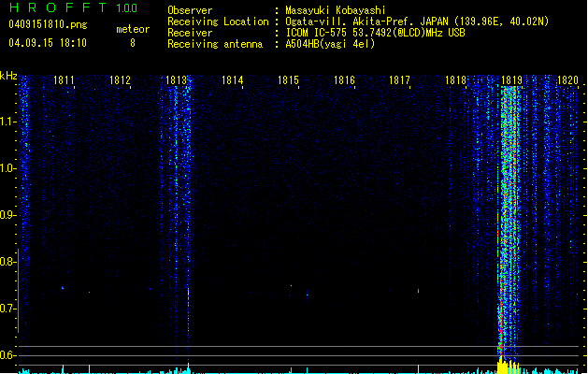Click the 1812 time axis marker

click(120, 80)
